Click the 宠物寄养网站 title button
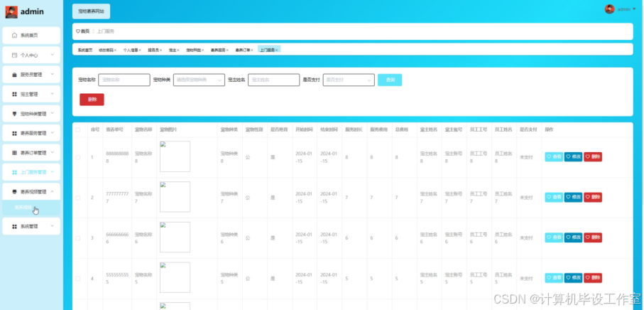 click(91, 11)
